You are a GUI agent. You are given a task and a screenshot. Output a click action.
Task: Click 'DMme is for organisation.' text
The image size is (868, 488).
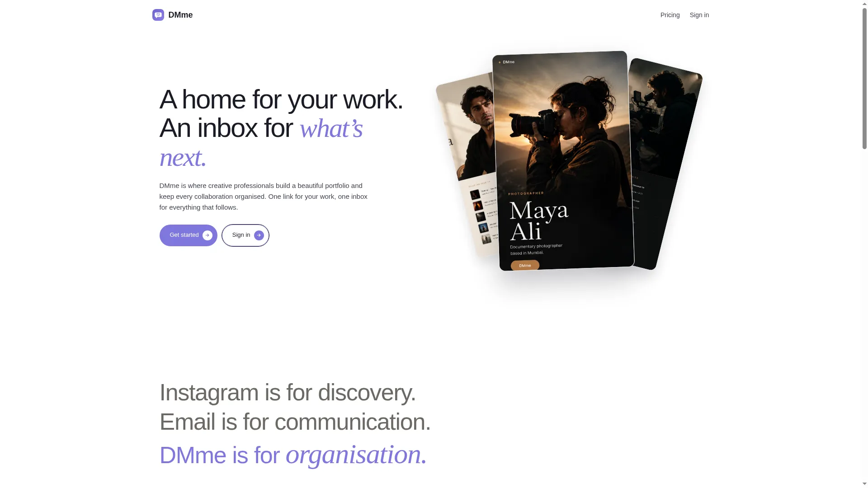pos(293,455)
